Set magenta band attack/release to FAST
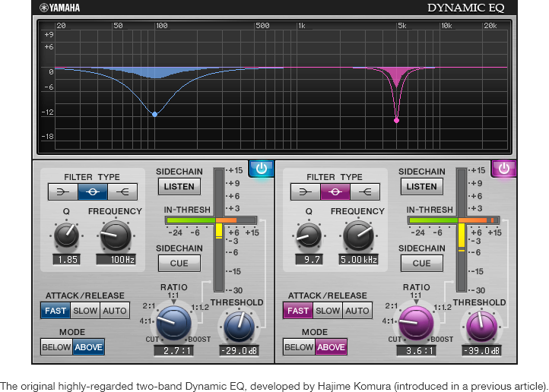 tap(298, 311)
